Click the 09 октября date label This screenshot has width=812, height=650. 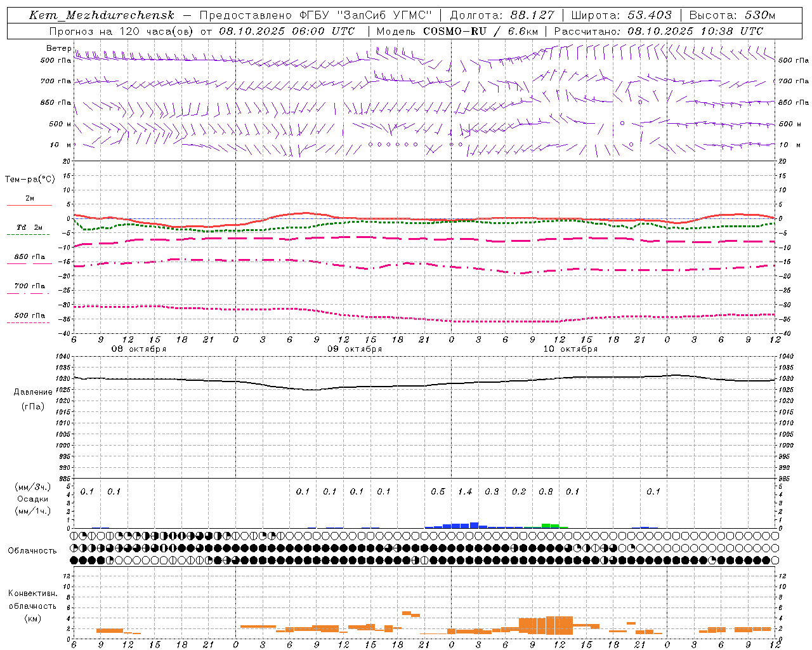pos(355,349)
